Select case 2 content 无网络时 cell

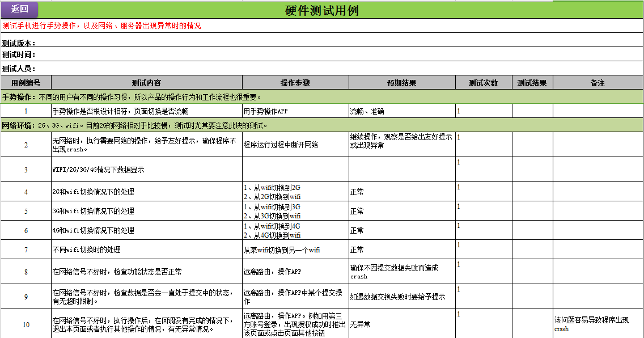[x=147, y=145]
